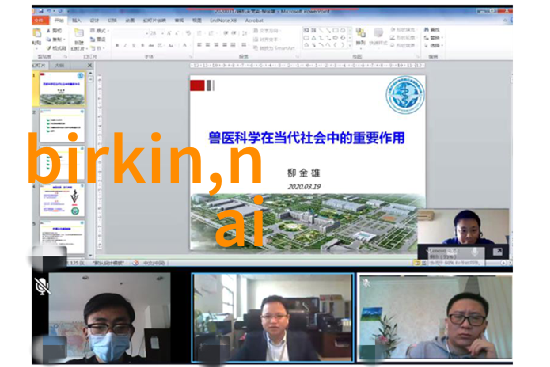Screen dimensions: 550x367
Task: Select the second slide thumbnail
Action: coord(62,125)
